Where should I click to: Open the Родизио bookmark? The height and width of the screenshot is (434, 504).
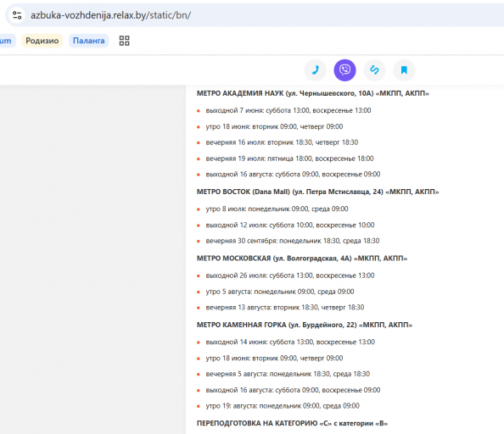coord(42,41)
